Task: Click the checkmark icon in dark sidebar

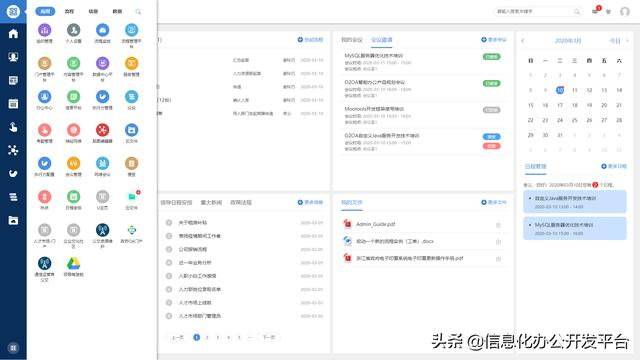Action: coord(13,173)
